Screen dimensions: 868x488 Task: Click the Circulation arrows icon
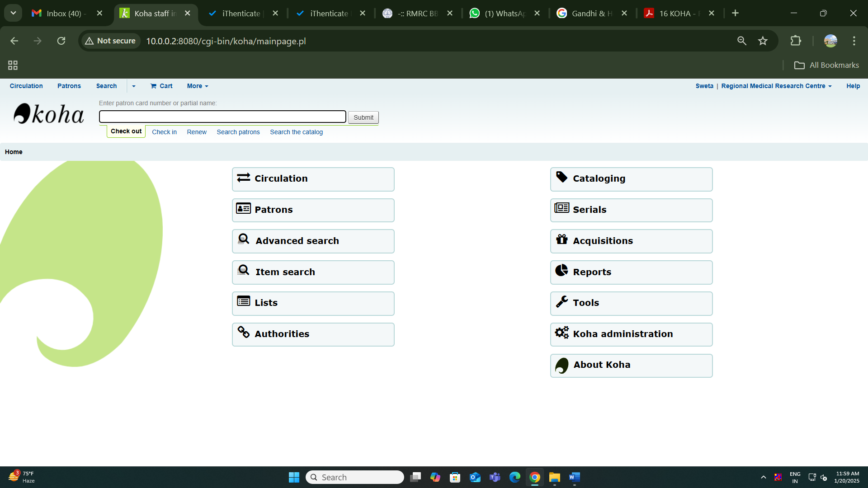pyautogui.click(x=244, y=178)
